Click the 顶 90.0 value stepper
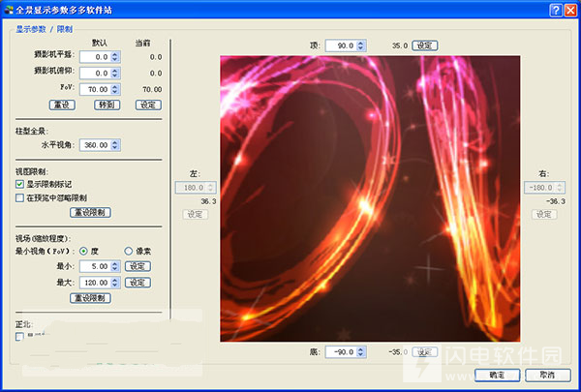This screenshot has width=581, height=392. coord(361,45)
